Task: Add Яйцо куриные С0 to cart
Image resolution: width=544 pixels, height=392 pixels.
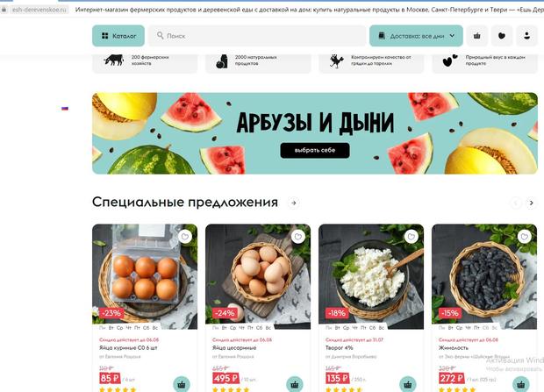Action: (182, 384)
